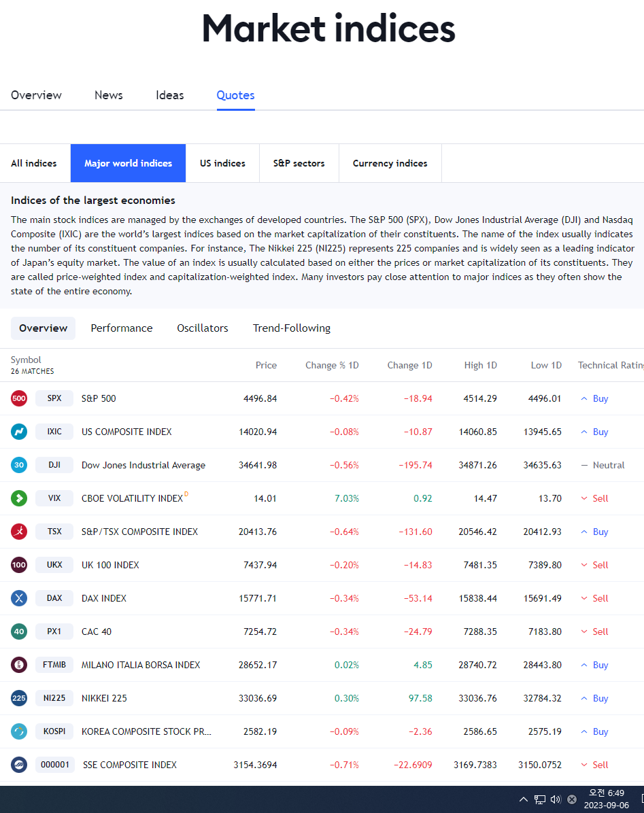The image size is (644, 813).
Task: Open US COMPOSITE INDEX link
Action: (126, 432)
